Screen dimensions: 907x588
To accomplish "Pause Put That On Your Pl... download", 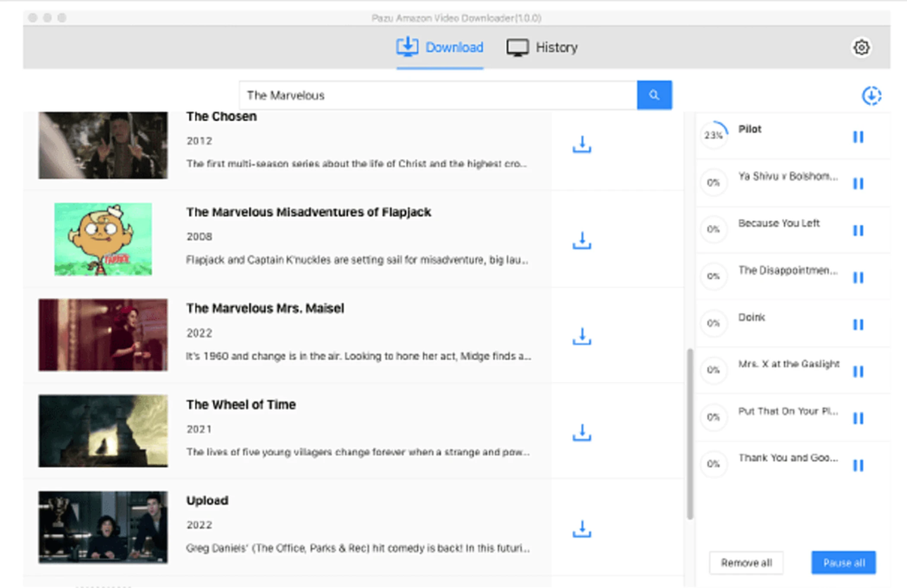I will click(858, 418).
